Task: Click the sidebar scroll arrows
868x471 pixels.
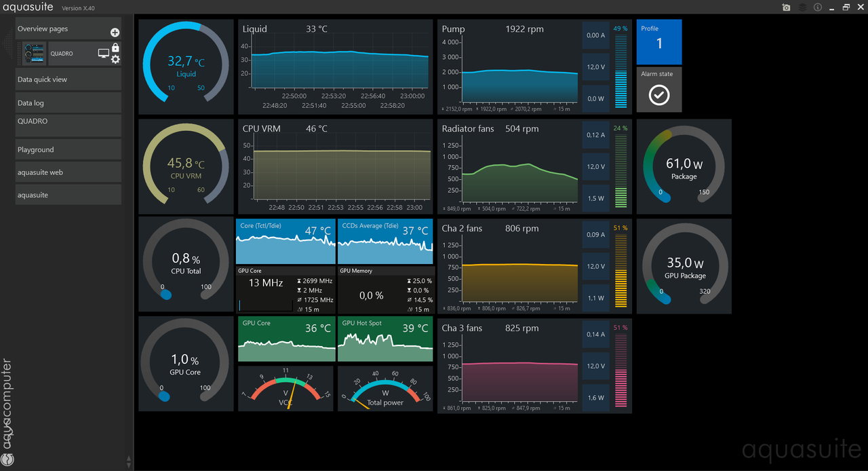Action: point(129,461)
